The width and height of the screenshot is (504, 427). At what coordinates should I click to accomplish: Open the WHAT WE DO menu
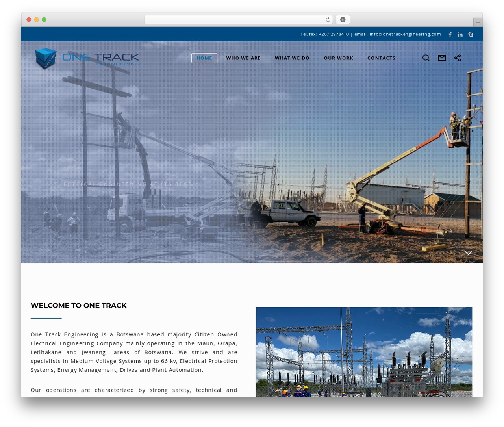point(292,58)
